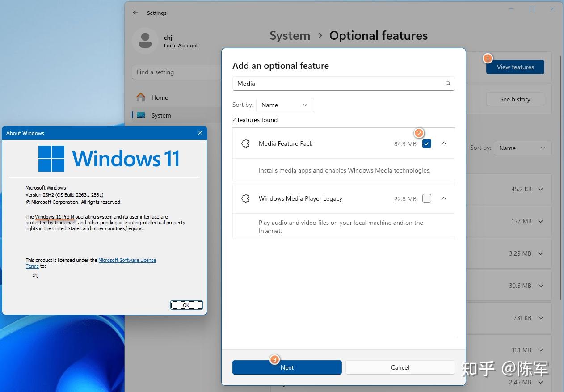
Task: Click the Settings back arrow
Action: (135, 13)
